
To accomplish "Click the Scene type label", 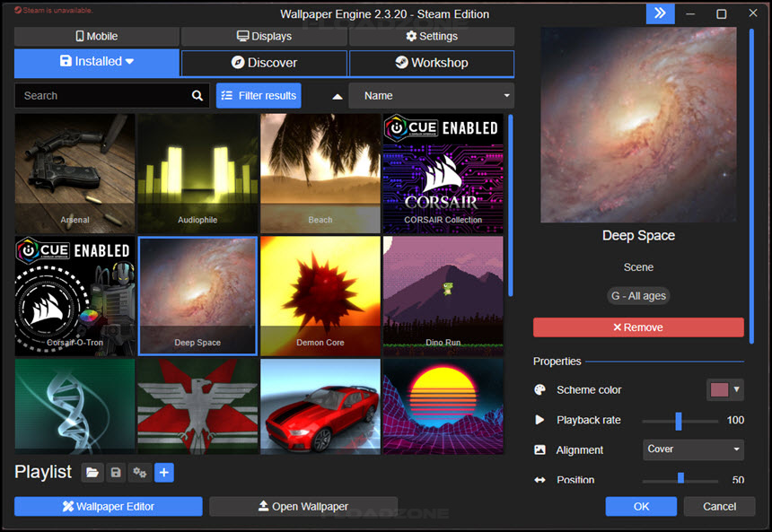I will (x=638, y=267).
